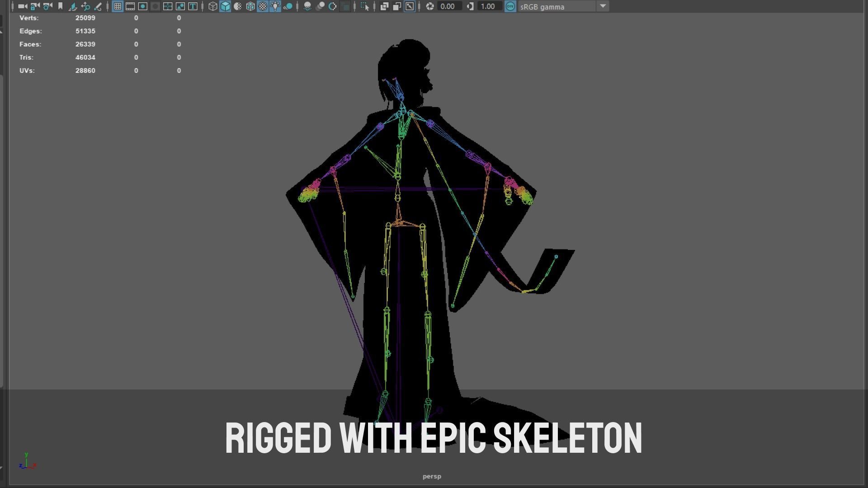Toggle Use All Lights bulb icon

point(275,6)
